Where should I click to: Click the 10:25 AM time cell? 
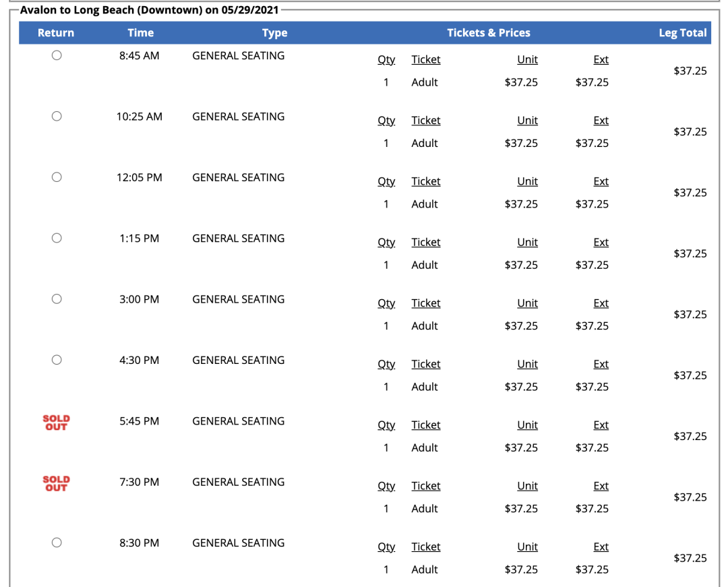pyautogui.click(x=140, y=117)
